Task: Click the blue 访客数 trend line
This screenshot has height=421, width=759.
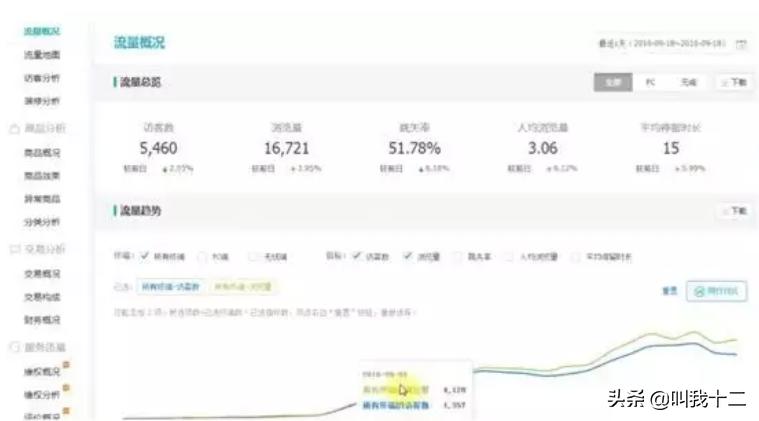Action: coord(653,347)
